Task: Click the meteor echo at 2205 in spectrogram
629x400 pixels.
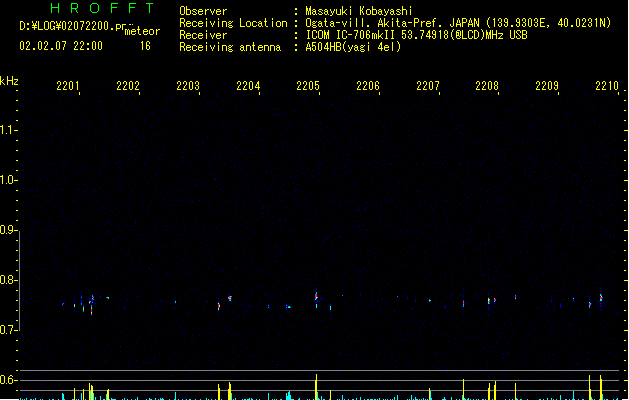Action: click(316, 297)
